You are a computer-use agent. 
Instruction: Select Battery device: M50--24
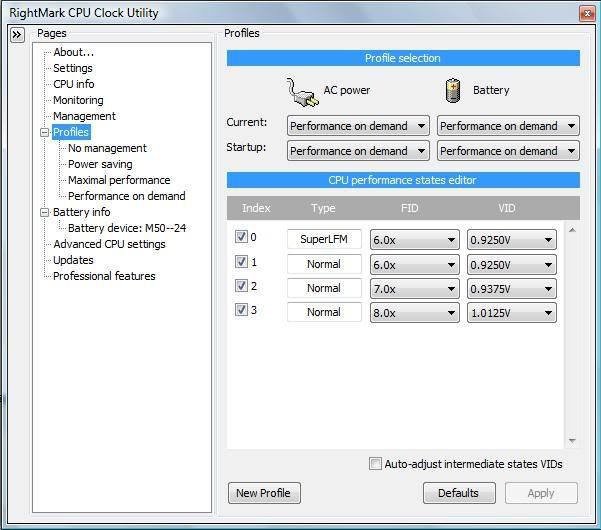[127, 228]
